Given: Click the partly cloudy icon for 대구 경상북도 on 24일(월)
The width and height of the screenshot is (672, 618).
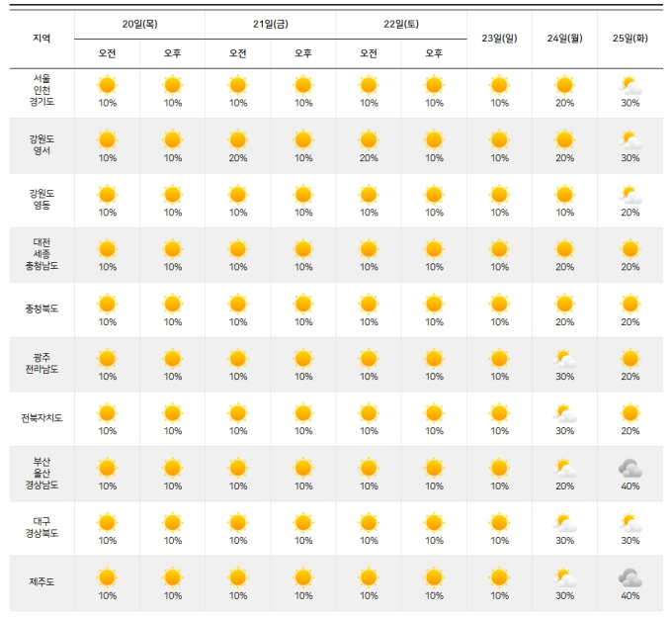Looking at the screenshot, I should [564, 523].
